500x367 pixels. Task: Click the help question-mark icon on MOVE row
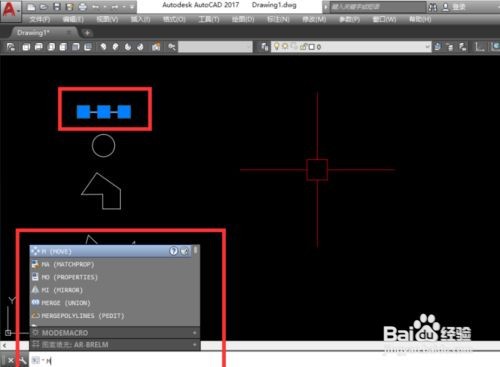173,251
